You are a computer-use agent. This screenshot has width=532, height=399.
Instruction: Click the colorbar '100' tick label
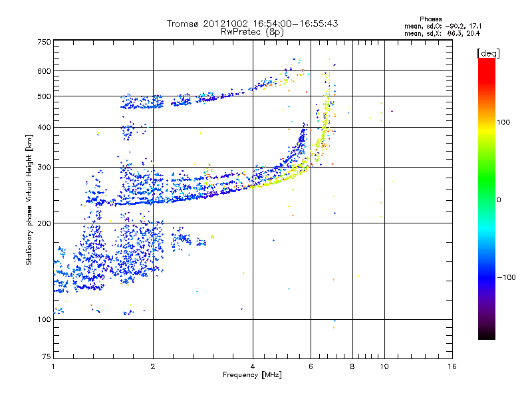pos(503,122)
